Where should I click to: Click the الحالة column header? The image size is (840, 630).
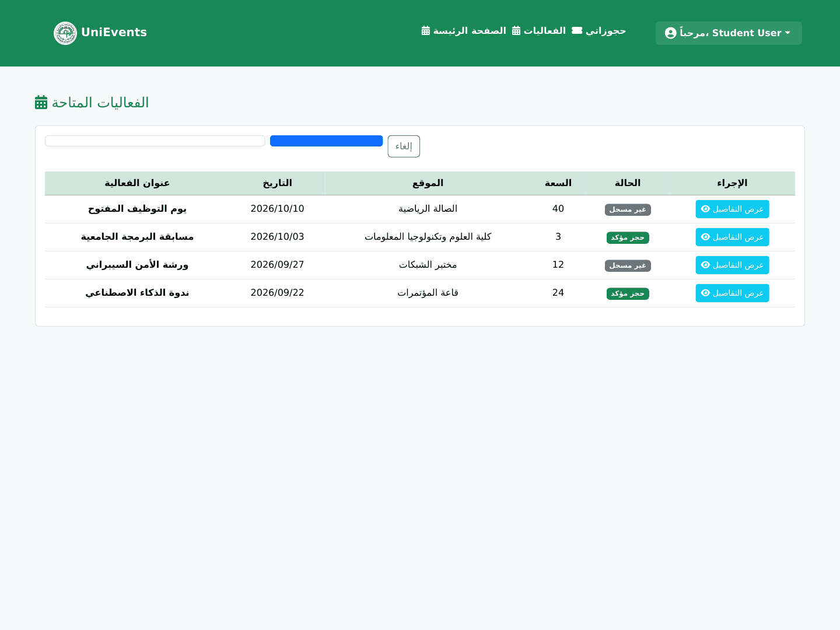tap(628, 183)
